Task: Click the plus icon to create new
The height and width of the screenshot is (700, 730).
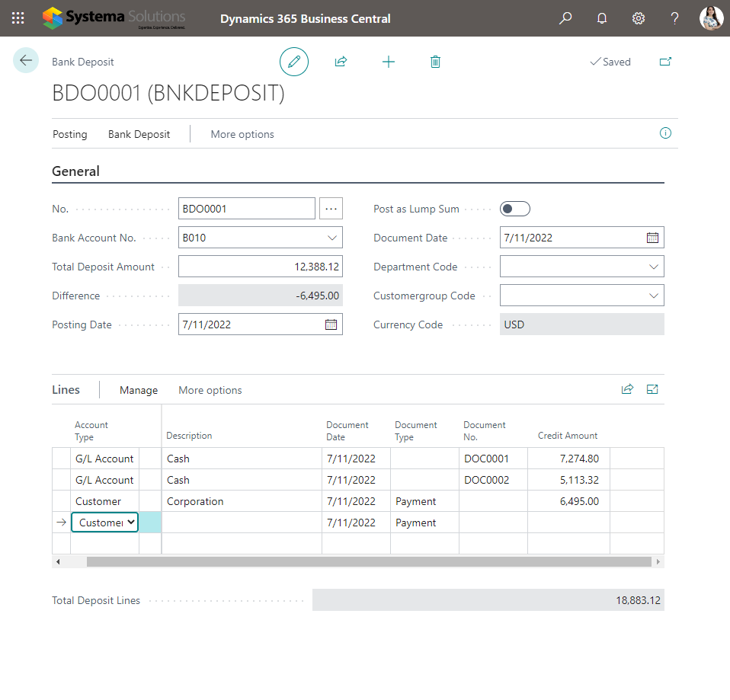Action: tap(389, 62)
